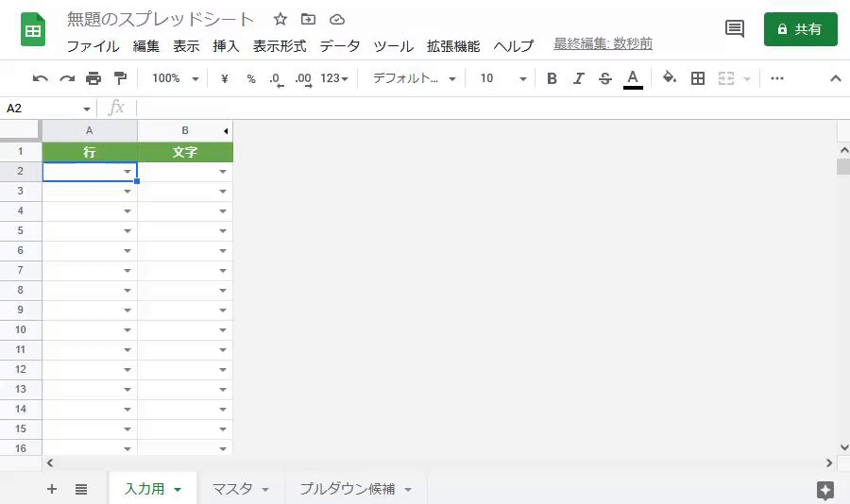Screen dimensions: 850x504
Task: Show more toolbar options
Action: click(777, 78)
